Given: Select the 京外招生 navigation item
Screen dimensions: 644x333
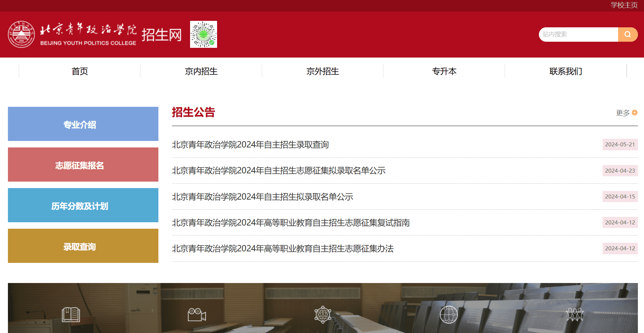Looking at the screenshot, I should pos(323,71).
